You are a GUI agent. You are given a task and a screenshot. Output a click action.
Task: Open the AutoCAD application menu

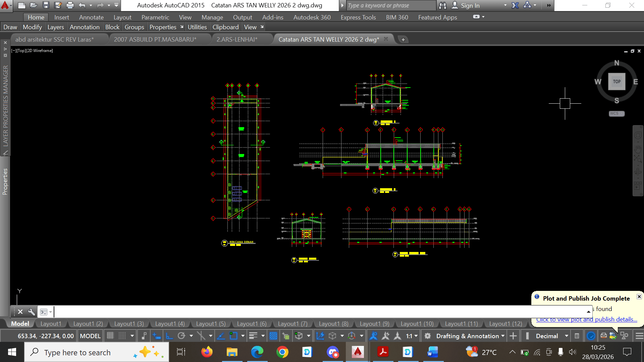click(x=6, y=5)
